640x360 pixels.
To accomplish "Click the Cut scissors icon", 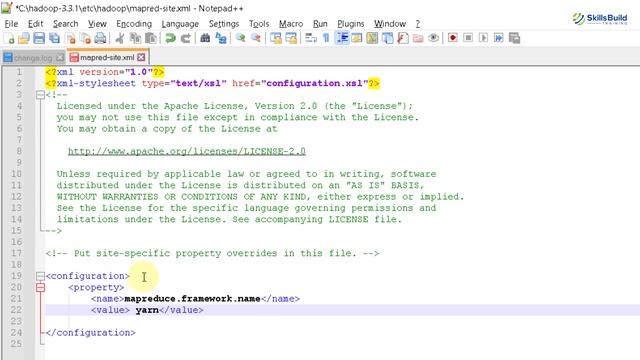I will (120, 38).
